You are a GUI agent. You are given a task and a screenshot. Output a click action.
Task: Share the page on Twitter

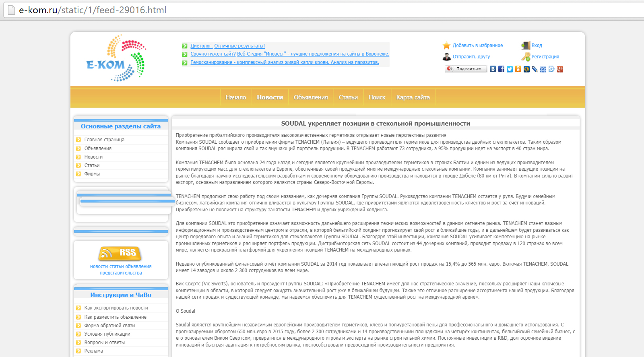click(x=510, y=69)
